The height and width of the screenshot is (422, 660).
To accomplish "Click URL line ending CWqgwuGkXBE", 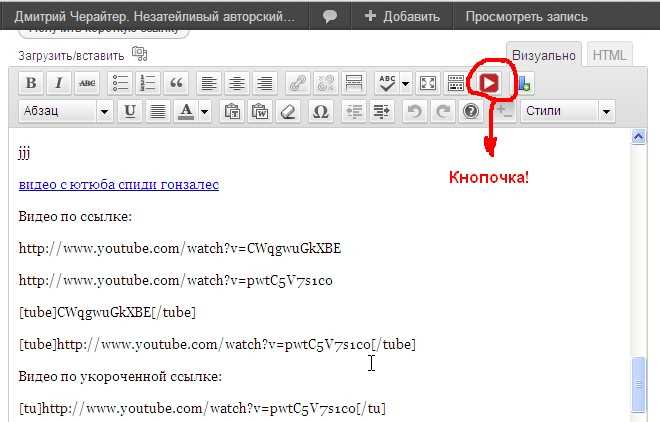I will coord(180,248).
